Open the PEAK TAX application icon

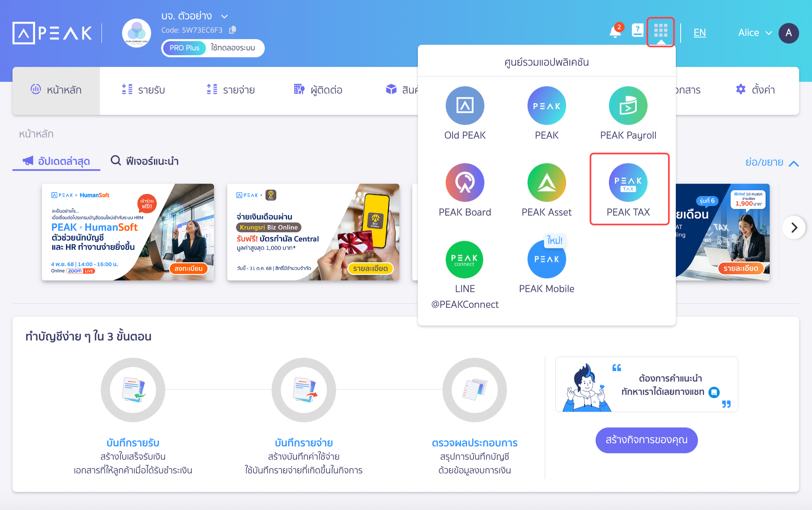[628, 183]
